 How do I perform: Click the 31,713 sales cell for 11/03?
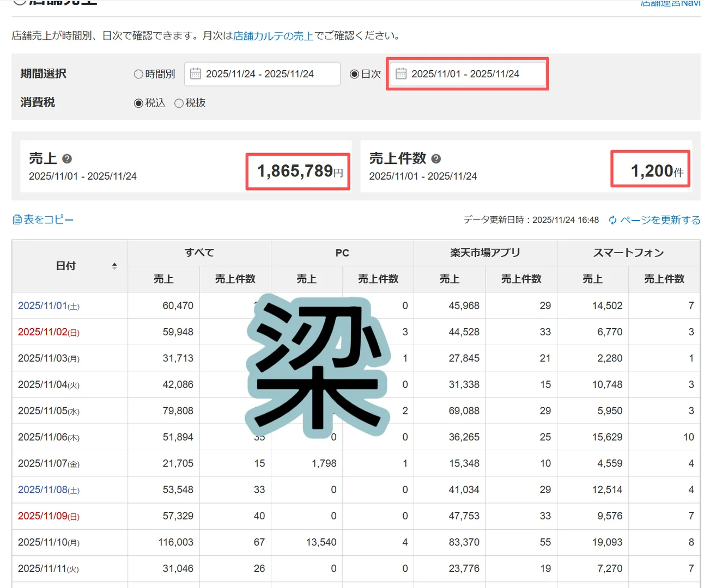pos(163,358)
